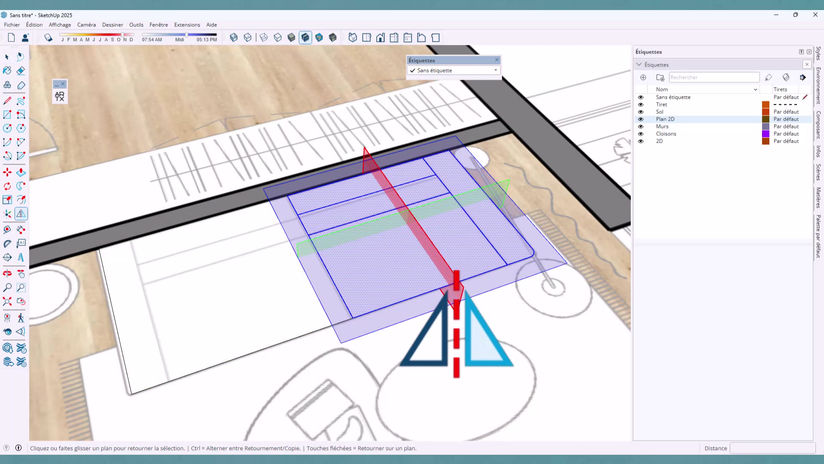Choose the Line pencil tool
This screenshot has width=824, height=464.
click(7, 100)
